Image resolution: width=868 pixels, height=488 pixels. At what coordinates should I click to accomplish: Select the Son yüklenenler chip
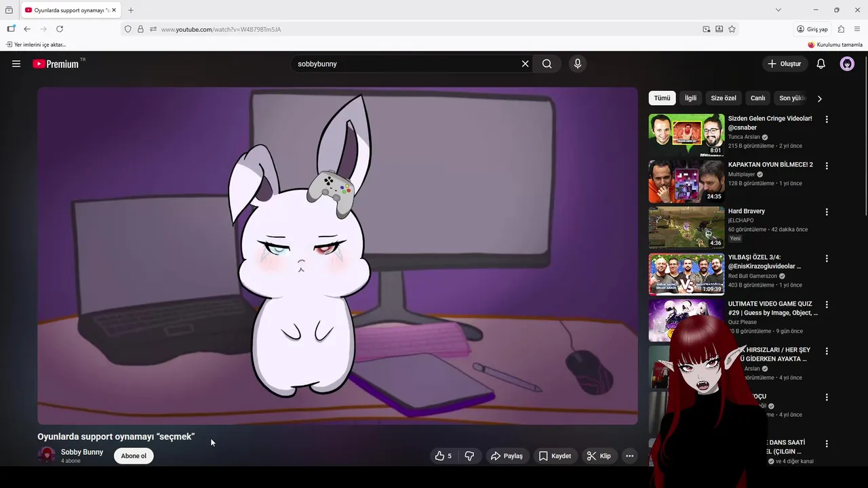point(792,98)
